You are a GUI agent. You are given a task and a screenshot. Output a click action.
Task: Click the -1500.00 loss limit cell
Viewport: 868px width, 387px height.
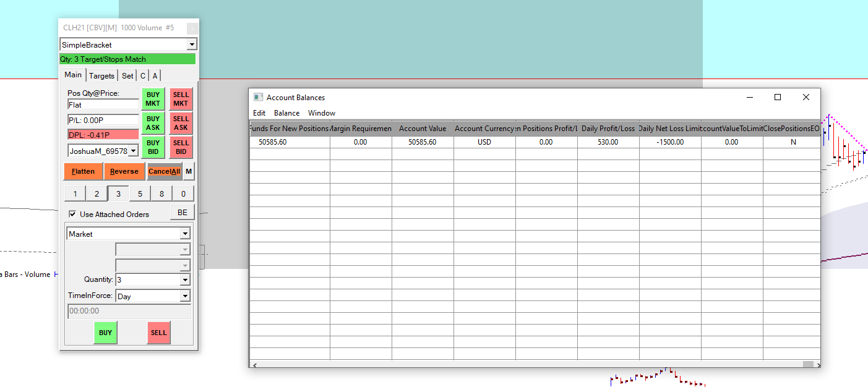(x=670, y=142)
